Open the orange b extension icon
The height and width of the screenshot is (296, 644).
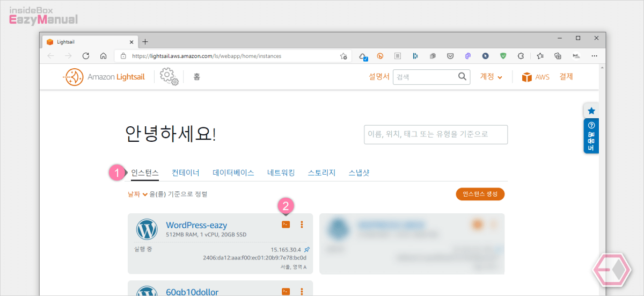pyautogui.click(x=380, y=56)
